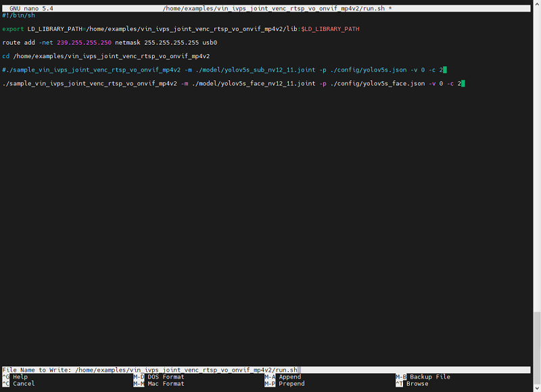
Task: Click the scrollbar up arrow
Action: pyautogui.click(x=537, y=3)
